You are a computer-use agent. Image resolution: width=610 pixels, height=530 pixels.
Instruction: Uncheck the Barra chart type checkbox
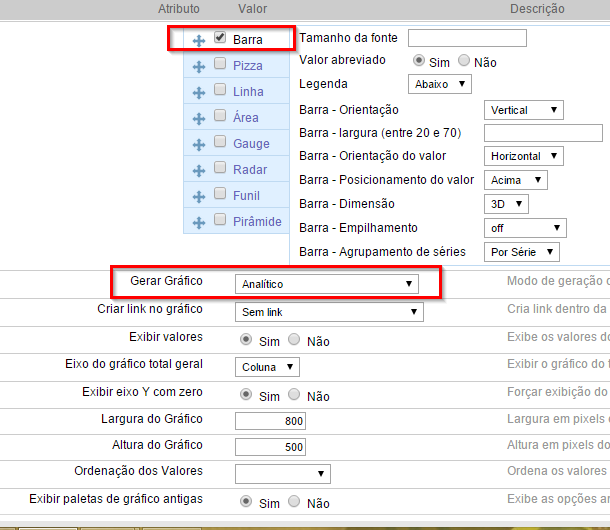pyautogui.click(x=220, y=37)
